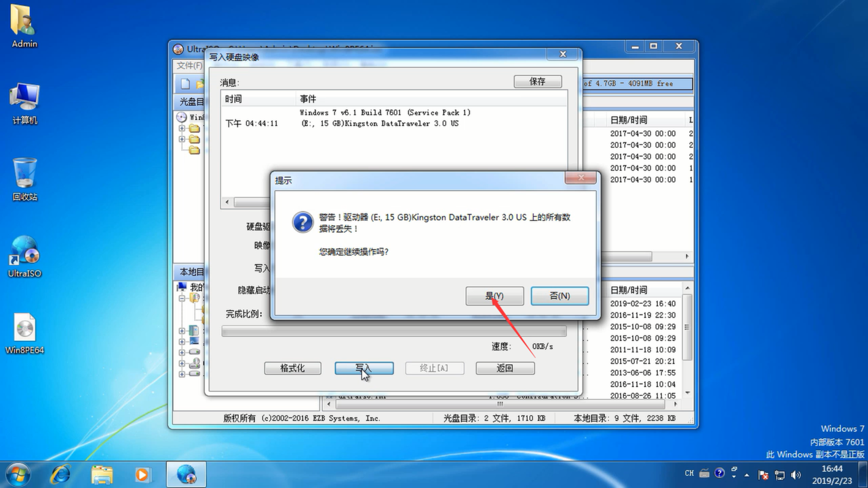Select the row dated 2013-06-06 17:55

coord(643,373)
